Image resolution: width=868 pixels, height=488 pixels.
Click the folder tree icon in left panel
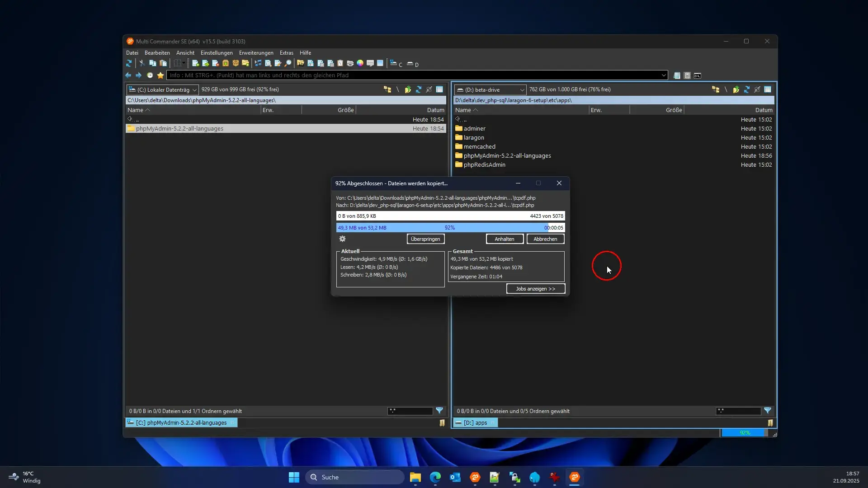point(387,89)
